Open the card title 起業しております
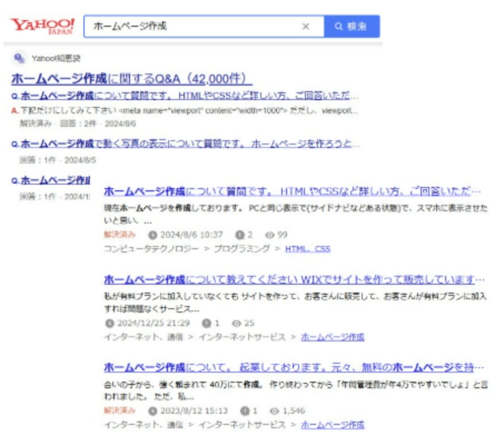The height and width of the screenshot is (445, 504). (294, 368)
